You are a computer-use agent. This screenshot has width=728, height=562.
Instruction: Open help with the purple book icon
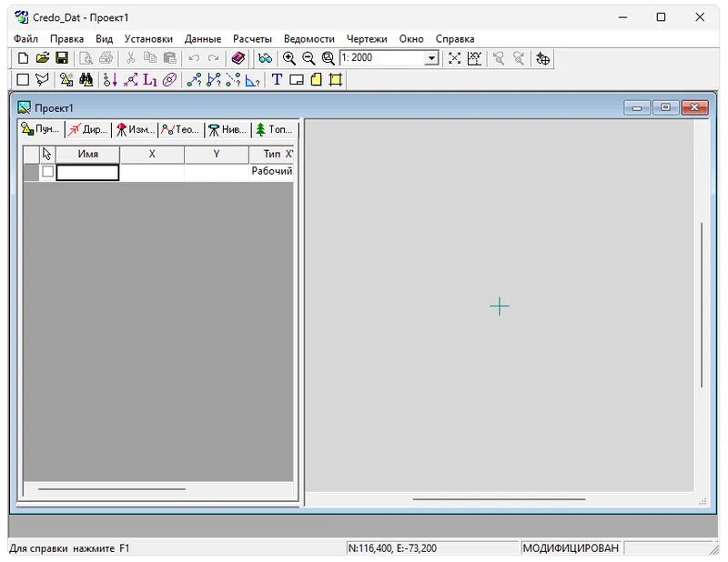238,58
